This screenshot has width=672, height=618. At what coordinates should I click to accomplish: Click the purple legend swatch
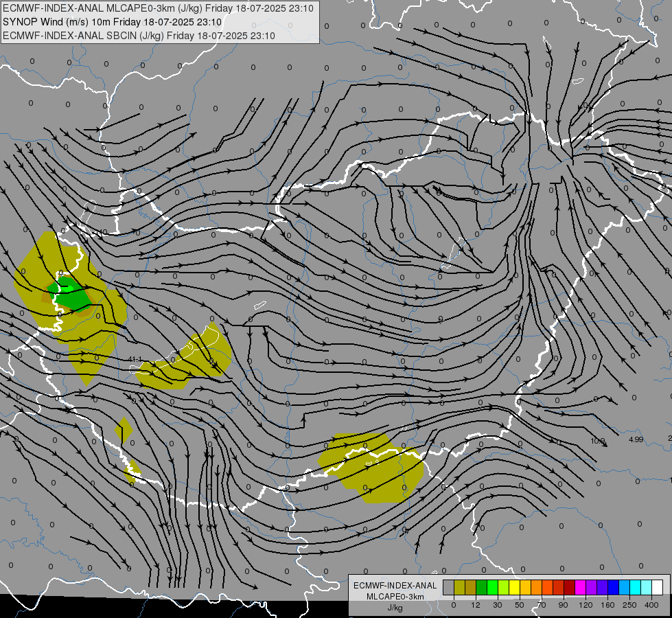pyautogui.click(x=592, y=587)
